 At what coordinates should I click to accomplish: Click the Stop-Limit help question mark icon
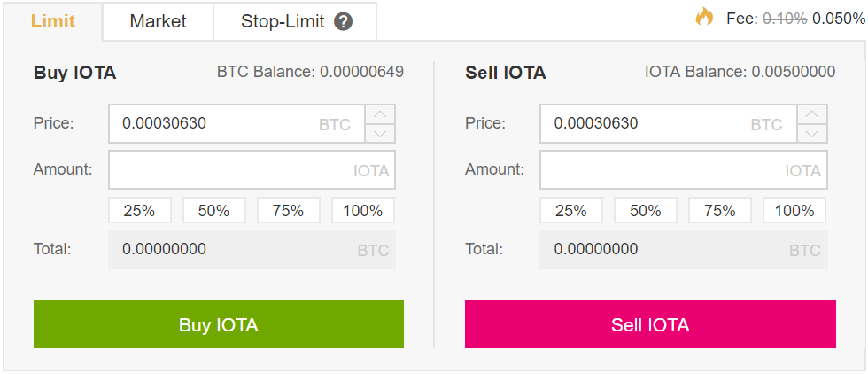pyautogui.click(x=344, y=22)
